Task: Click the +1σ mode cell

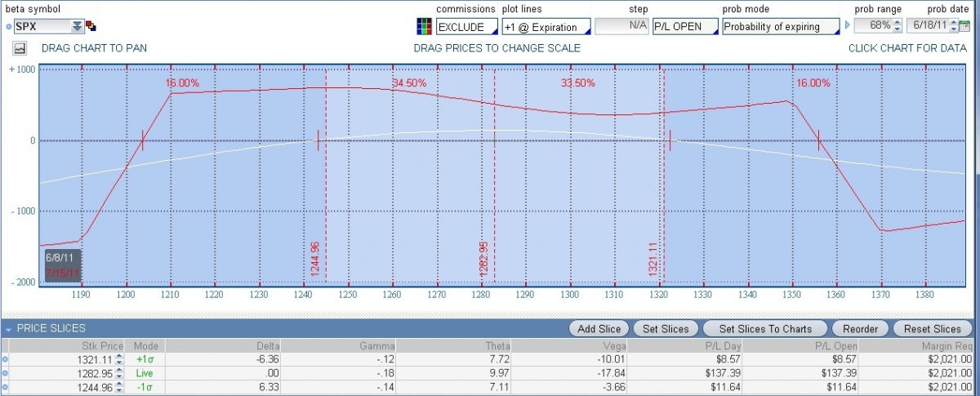Action: point(146,359)
